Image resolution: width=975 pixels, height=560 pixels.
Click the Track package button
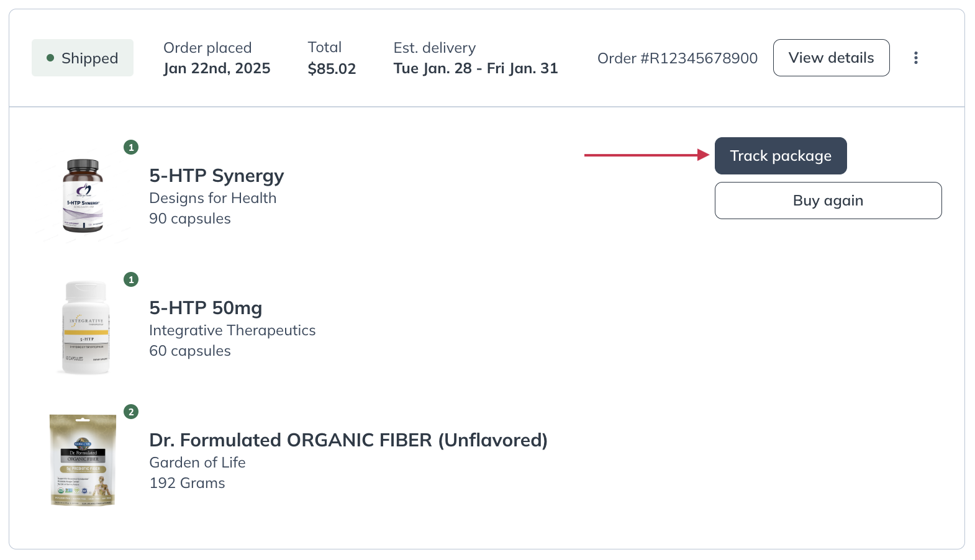tap(780, 156)
